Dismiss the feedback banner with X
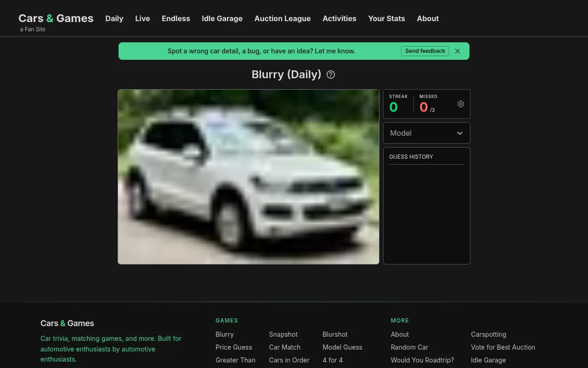Image resolution: width=588 pixels, height=368 pixels. click(458, 51)
